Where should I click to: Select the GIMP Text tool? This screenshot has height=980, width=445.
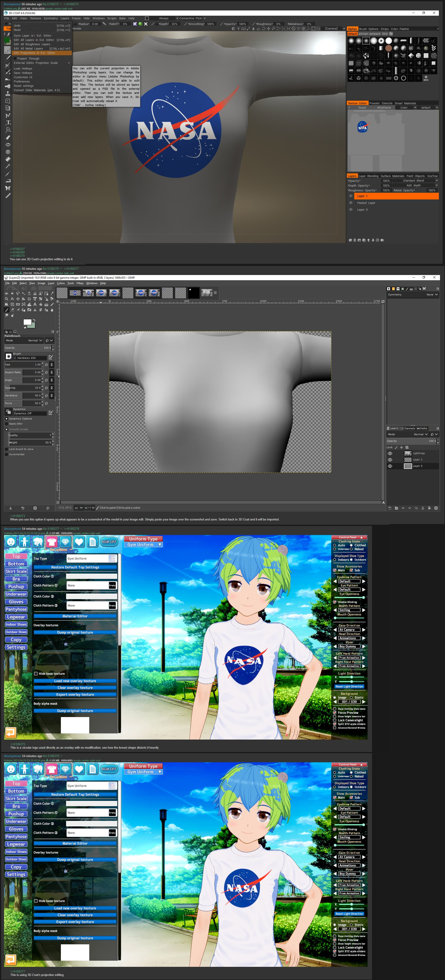click(35, 304)
